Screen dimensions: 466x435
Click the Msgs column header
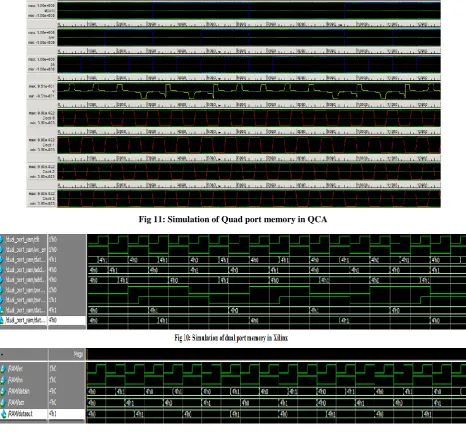(78, 354)
